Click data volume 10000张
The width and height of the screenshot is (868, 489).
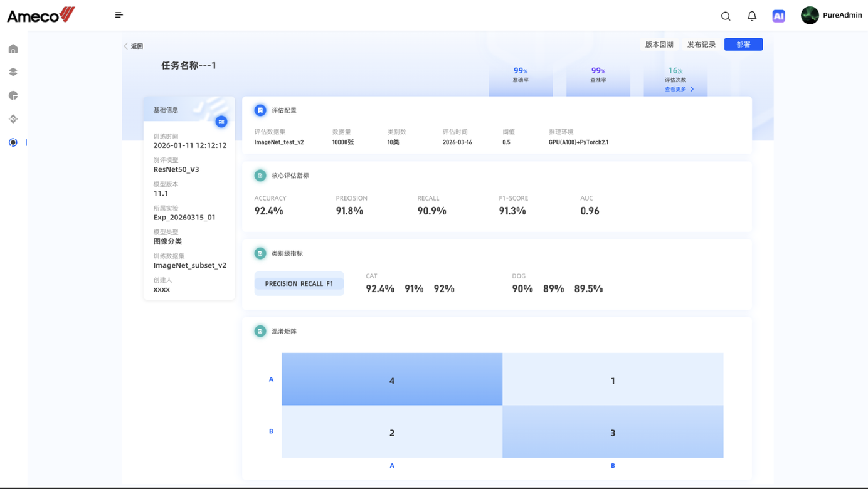(343, 142)
